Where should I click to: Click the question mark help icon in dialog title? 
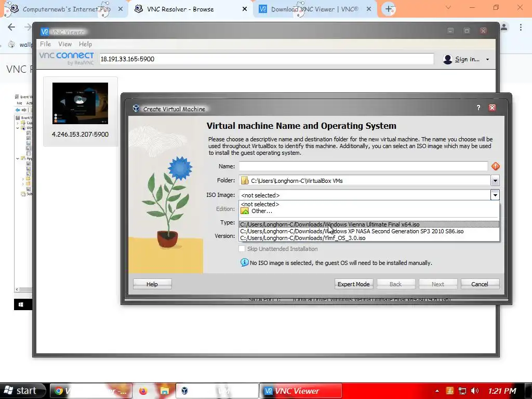click(x=478, y=108)
